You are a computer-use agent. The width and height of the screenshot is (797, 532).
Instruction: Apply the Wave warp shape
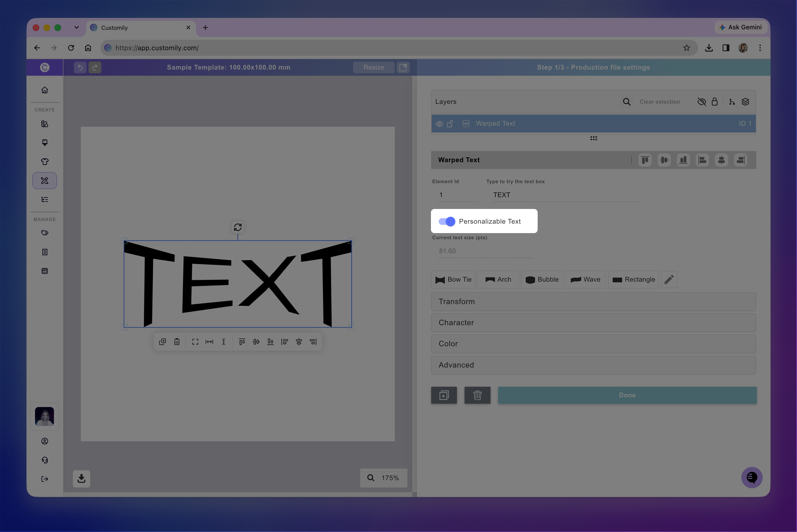(585, 279)
